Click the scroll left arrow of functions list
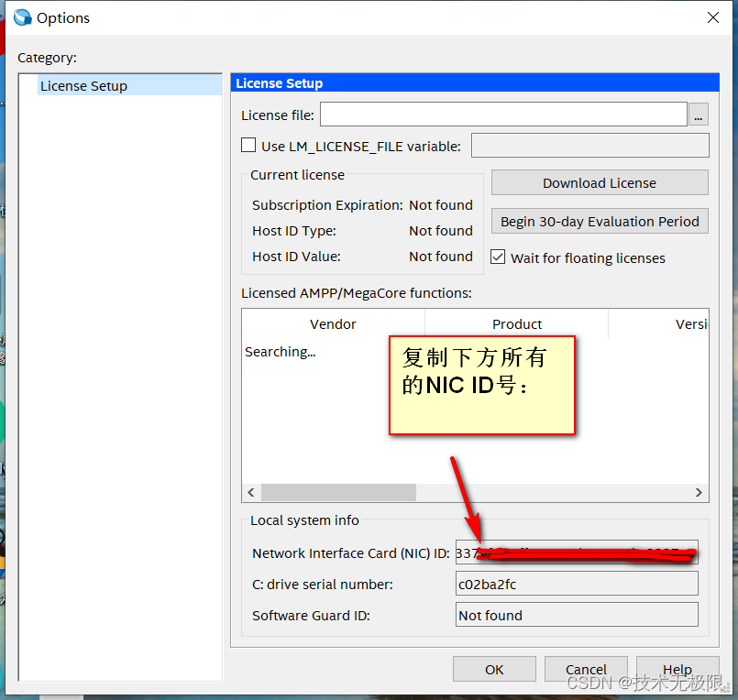Image resolution: width=738 pixels, height=700 pixels. pyautogui.click(x=251, y=493)
